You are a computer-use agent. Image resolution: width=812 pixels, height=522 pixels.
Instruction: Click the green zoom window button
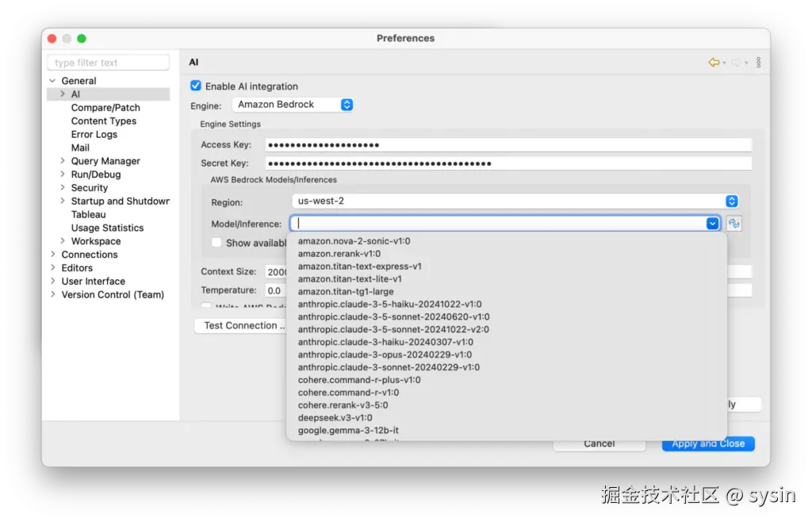[82, 39]
